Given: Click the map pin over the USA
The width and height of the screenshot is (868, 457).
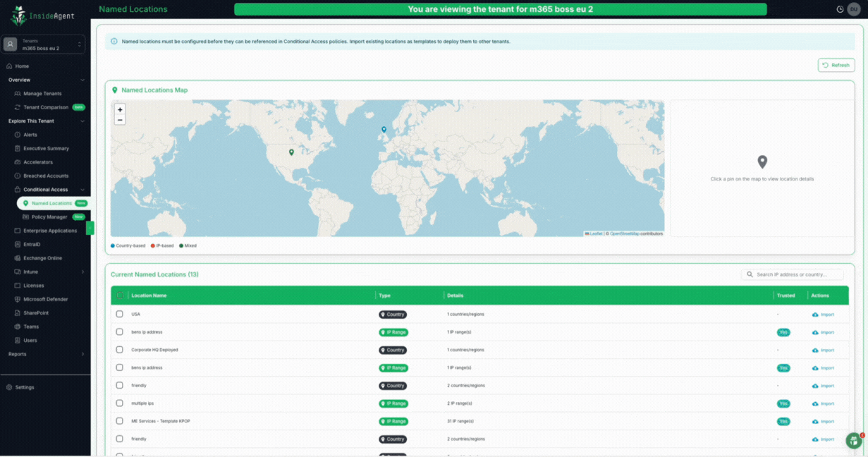Looking at the screenshot, I should coord(291,152).
